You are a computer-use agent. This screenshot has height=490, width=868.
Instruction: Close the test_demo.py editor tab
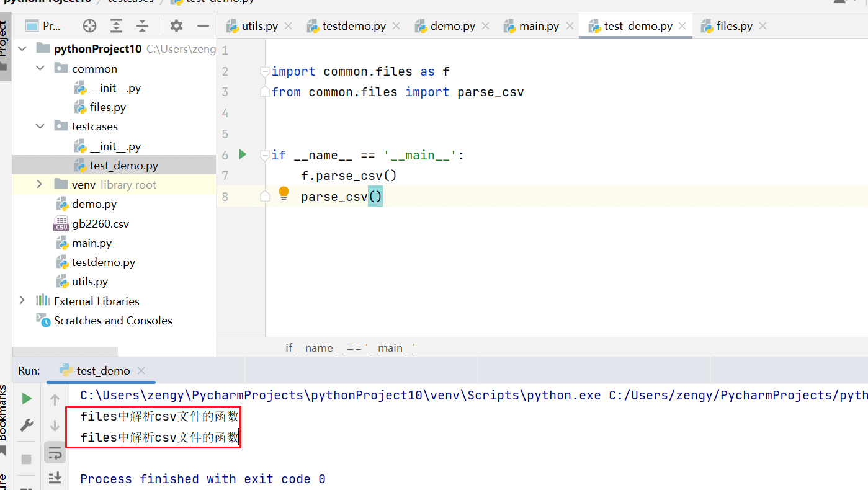pyautogui.click(x=682, y=26)
